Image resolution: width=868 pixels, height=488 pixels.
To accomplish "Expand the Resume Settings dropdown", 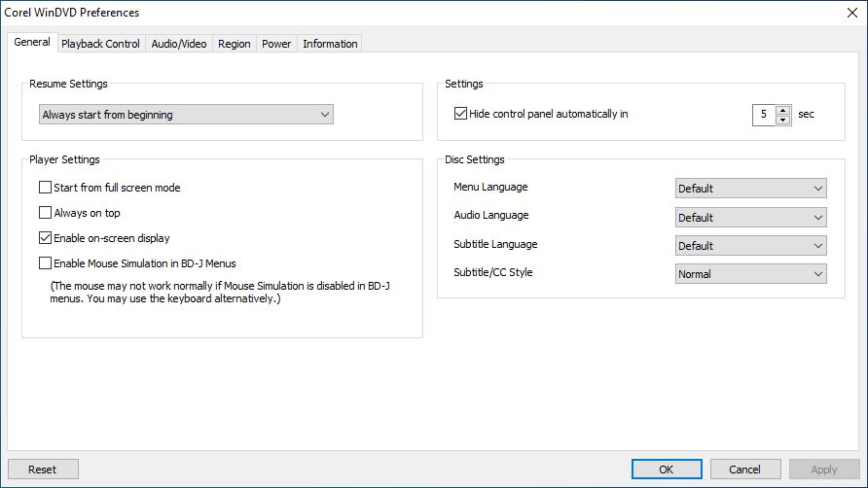I will point(186,115).
